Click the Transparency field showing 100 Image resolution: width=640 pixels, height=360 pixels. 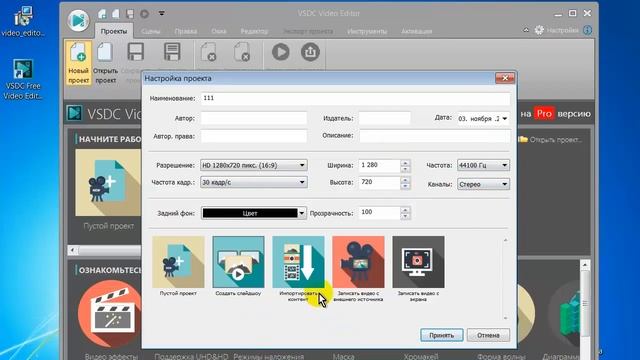point(380,213)
